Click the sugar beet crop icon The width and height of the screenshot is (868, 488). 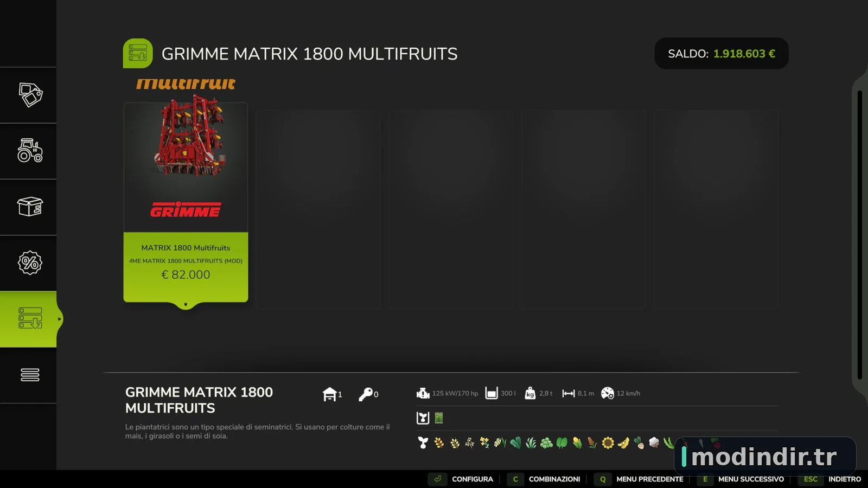coord(639,443)
